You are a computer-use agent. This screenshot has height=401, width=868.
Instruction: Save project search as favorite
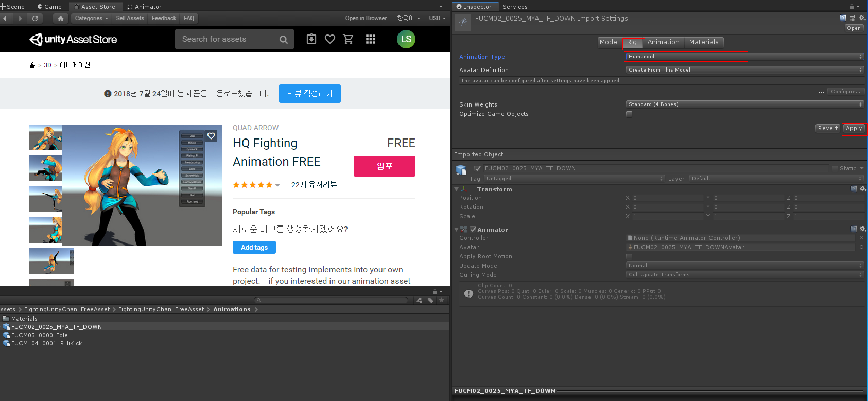click(x=441, y=300)
